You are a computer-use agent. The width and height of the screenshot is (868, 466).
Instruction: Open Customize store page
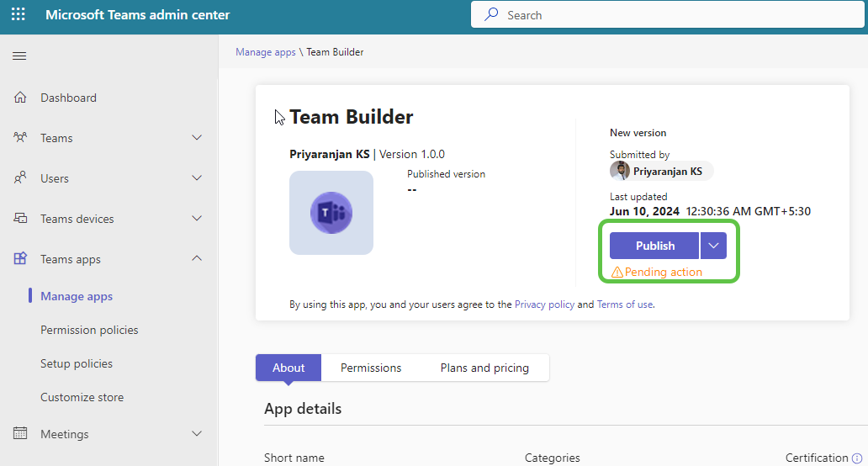click(82, 397)
